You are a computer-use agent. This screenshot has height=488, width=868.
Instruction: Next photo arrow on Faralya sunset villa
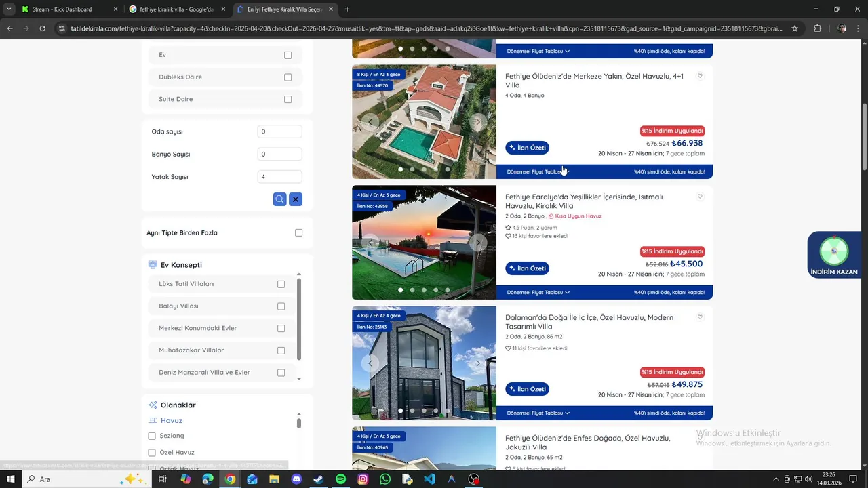coord(478,243)
